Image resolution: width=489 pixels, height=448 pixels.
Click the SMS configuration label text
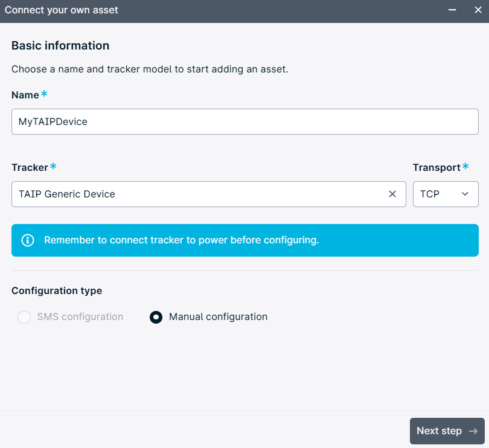tap(80, 316)
